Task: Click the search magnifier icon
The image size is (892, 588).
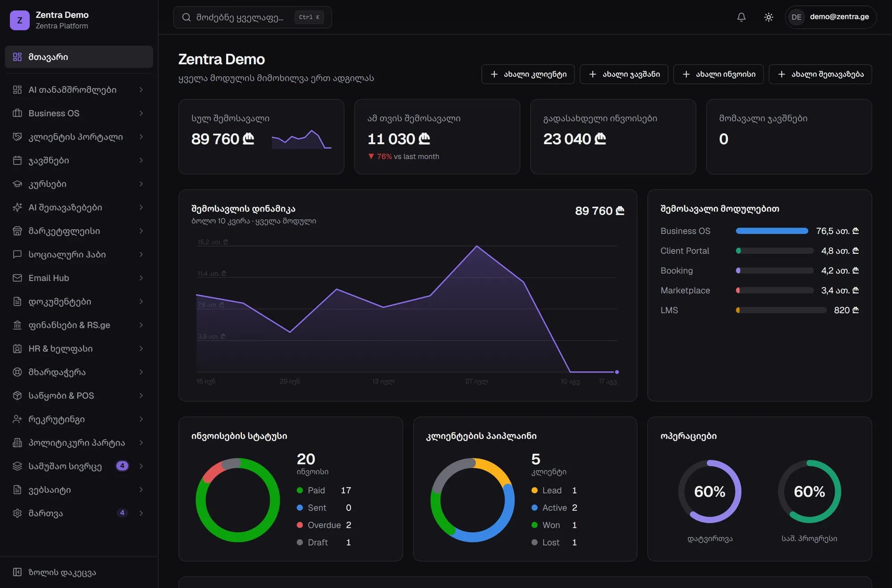Action: (x=186, y=17)
